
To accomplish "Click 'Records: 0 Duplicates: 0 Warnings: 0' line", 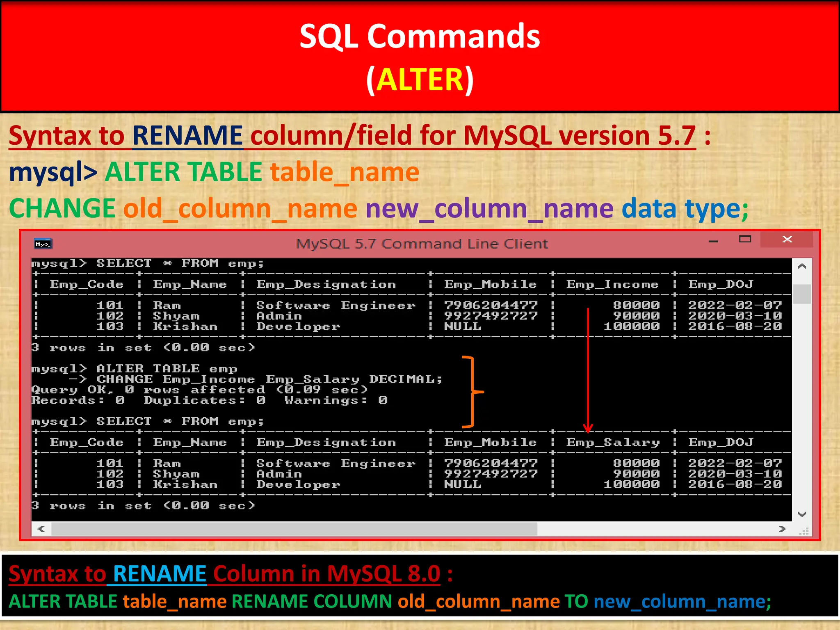I will (x=209, y=400).
